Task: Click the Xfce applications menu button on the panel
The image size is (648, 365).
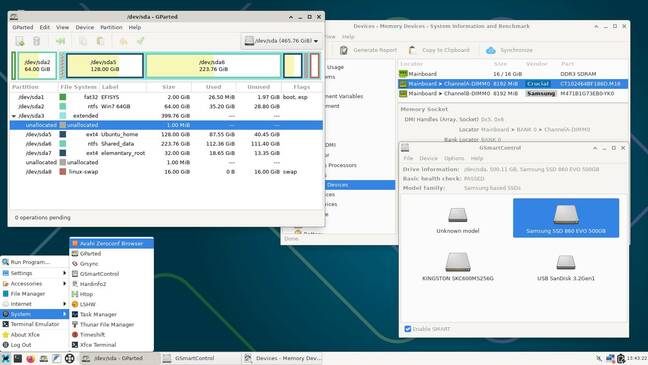Action: [5, 358]
